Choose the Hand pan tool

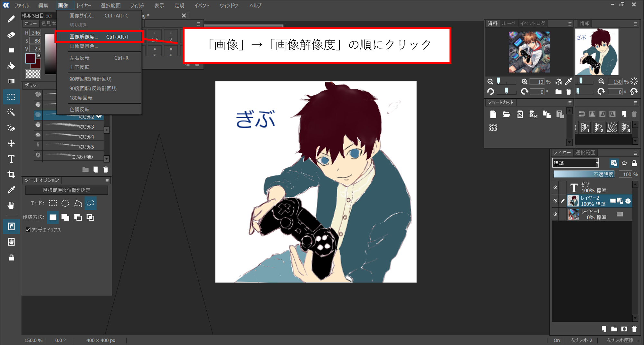[11, 205]
